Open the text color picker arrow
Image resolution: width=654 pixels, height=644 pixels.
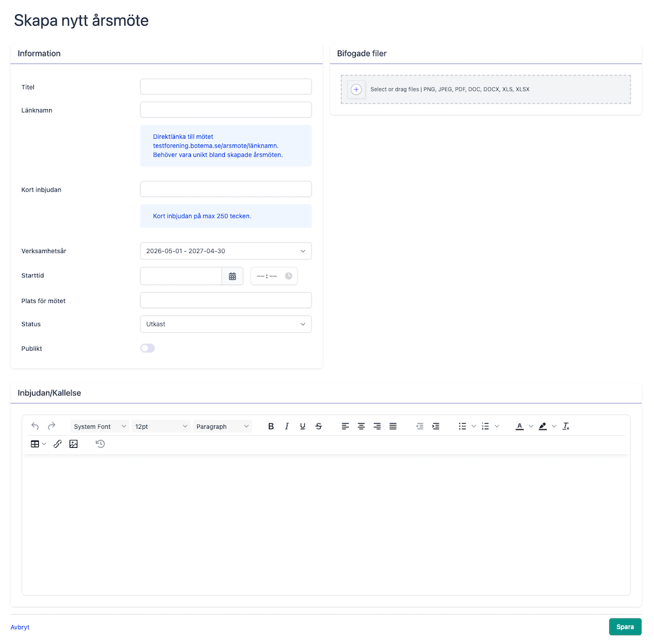point(531,426)
